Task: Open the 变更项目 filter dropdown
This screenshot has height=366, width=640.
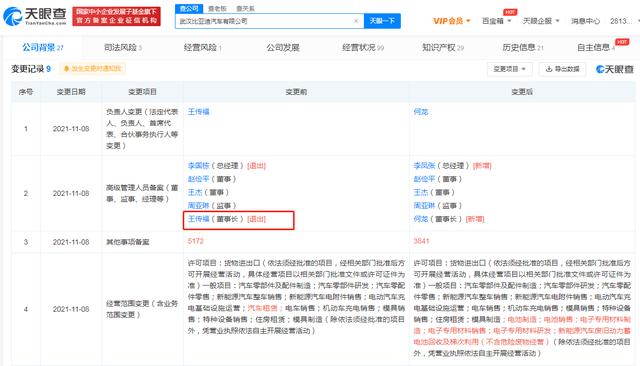Action: point(509,69)
